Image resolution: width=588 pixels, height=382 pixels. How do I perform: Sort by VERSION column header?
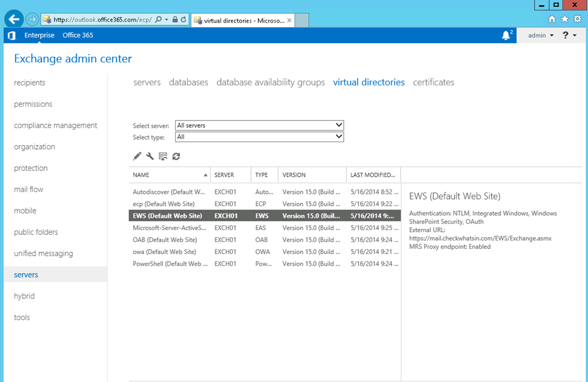[x=312, y=175]
